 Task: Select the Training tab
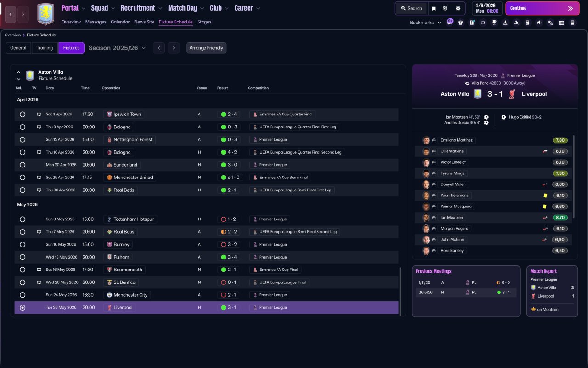pos(45,48)
